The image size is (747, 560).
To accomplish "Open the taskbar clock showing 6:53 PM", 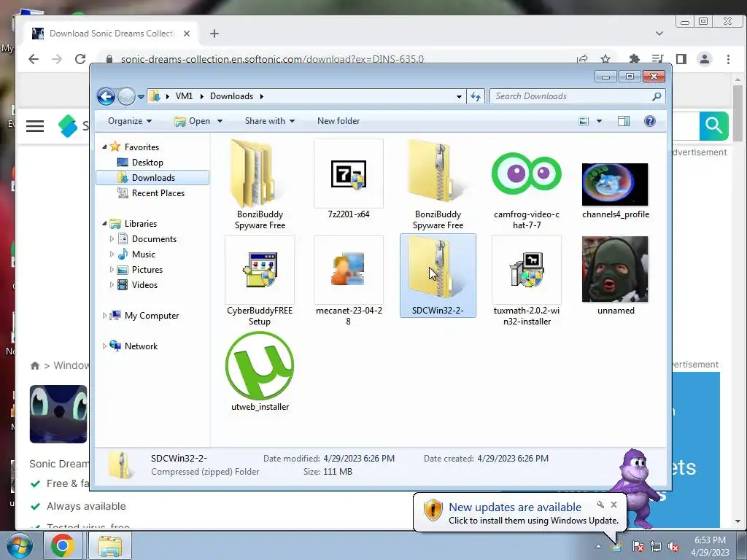I will point(710,546).
